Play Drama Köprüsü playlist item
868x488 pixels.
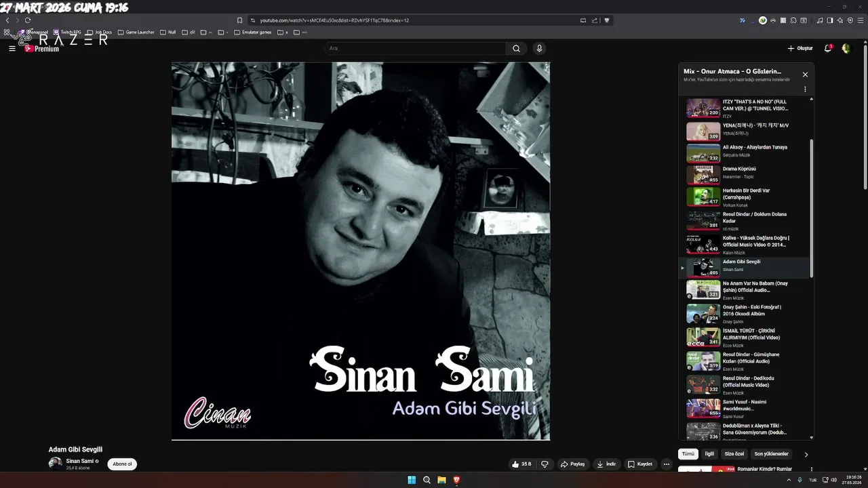[744, 174]
